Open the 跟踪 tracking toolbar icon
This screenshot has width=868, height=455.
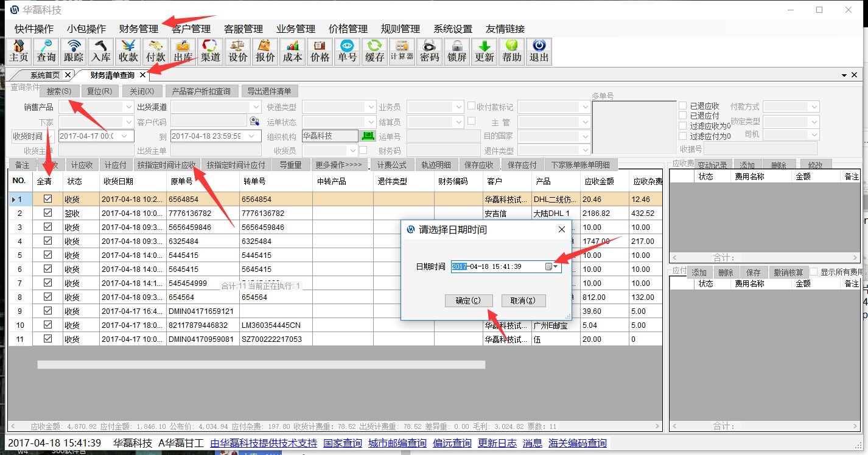(x=74, y=51)
